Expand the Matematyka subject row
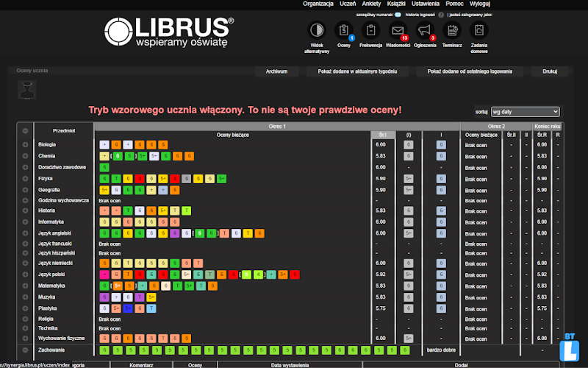Image resolution: width=588 pixels, height=368 pixels. click(x=25, y=286)
